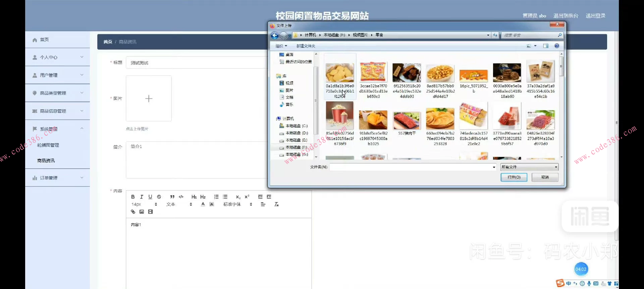The height and width of the screenshot is (289, 644).
Task: Select the cookie thumbnail 0a1d8a1b3f6e0
Action: [340, 76]
